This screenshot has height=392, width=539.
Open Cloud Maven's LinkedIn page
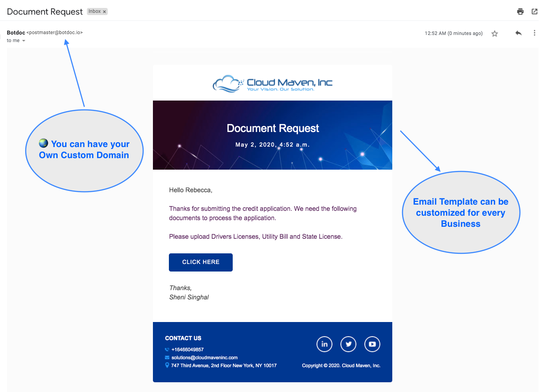(x=324, y=344)
